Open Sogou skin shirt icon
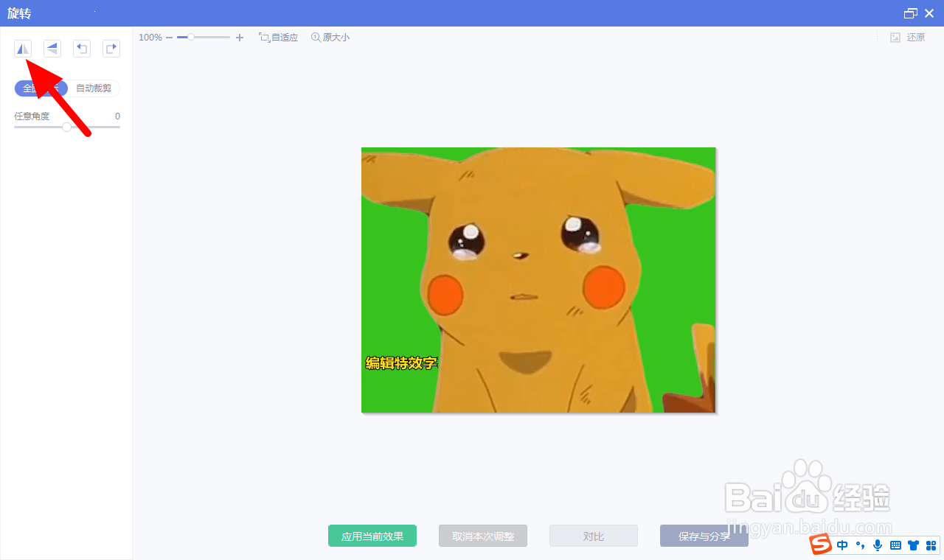The width and height of the screenshot is (944, 560). pyautogui.click(x=914, y=545)
